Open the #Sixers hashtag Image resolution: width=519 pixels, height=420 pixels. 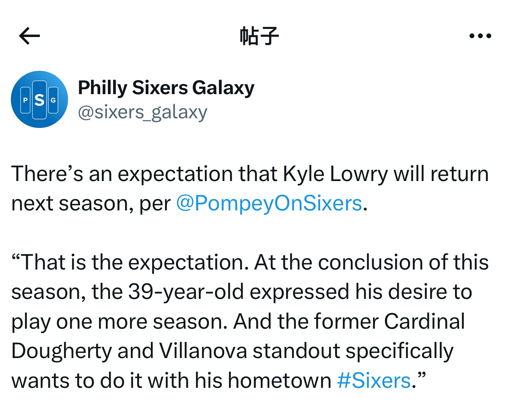click(374, 380)
